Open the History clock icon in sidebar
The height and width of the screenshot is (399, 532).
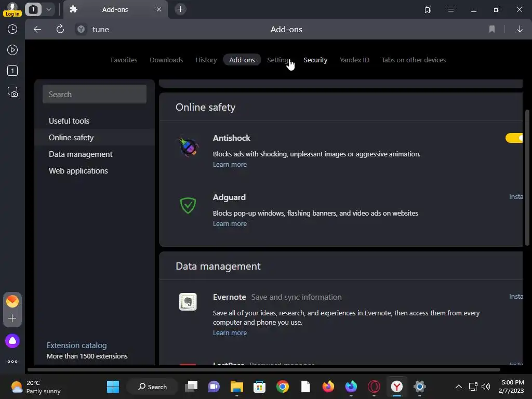(12, 29)
